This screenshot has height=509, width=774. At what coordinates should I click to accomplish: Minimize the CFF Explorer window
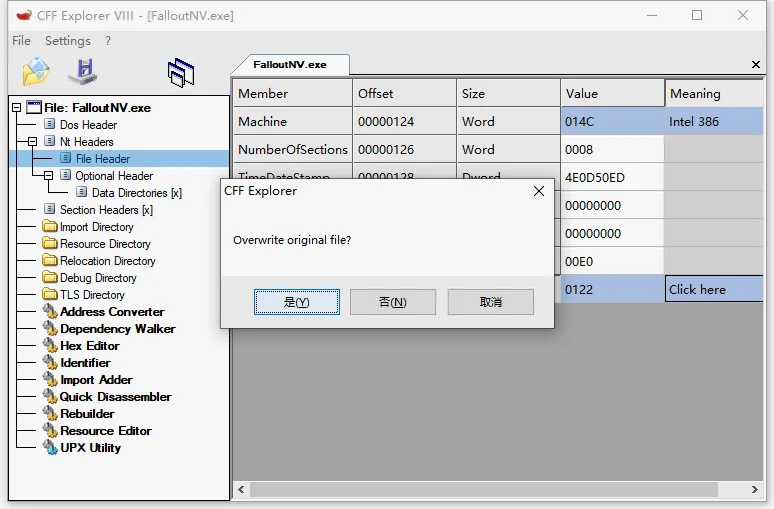point(652,15)
